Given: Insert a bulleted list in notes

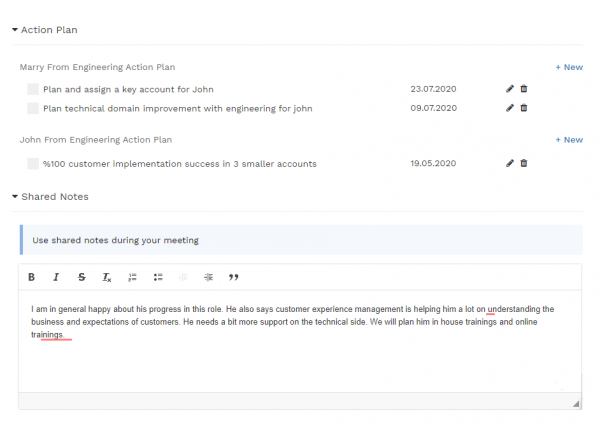Looking at the screenshot, I should (x=158, y=277).
